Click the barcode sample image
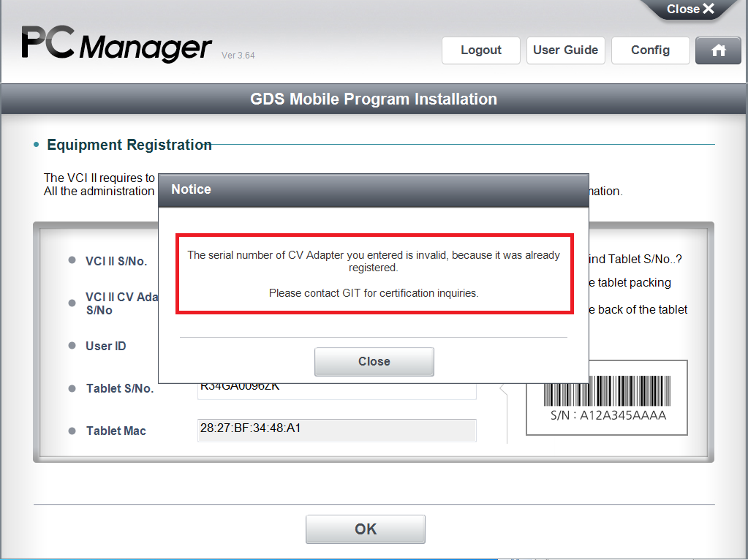 pos(607,398)
